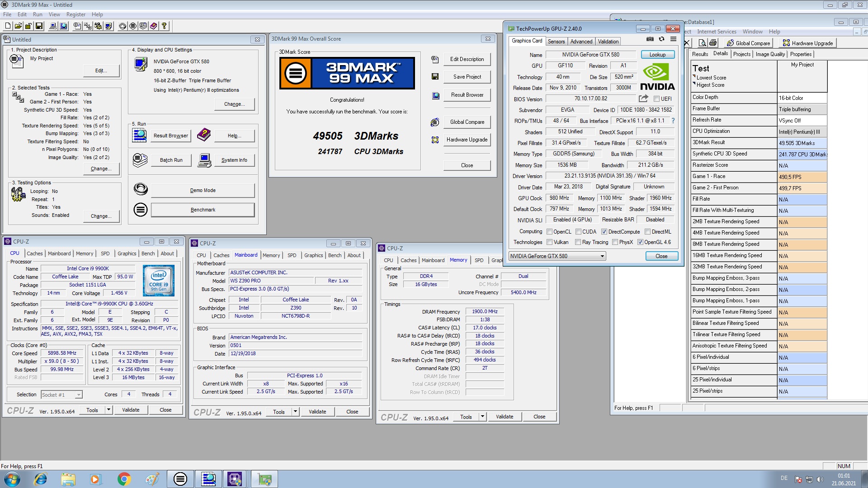Toggle the Vulkan checkbox

tap(550, 242)
